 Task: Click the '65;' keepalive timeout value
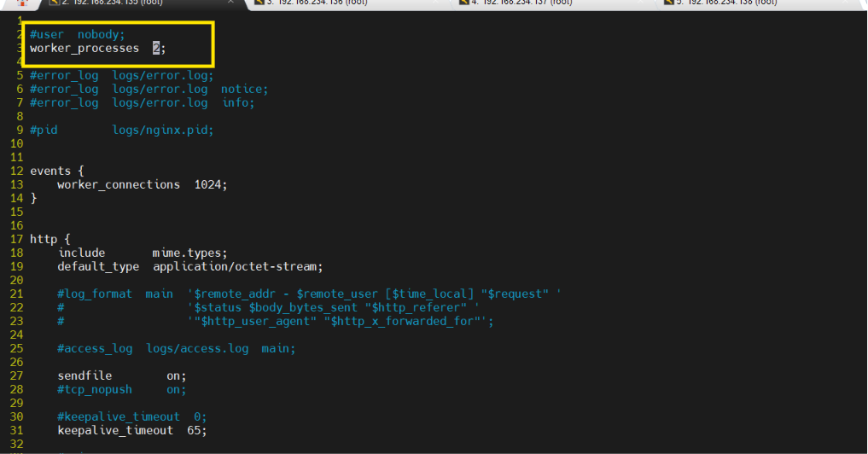click(197, 430)
